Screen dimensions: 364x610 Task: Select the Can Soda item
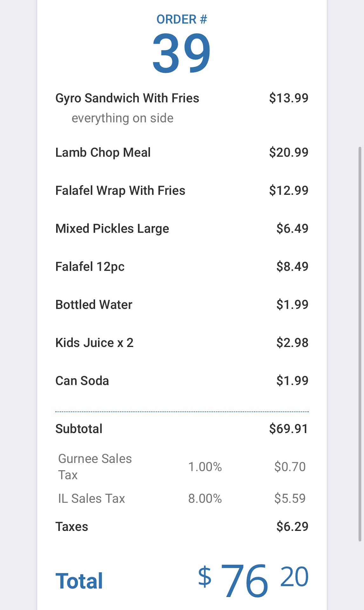(82, 381)
